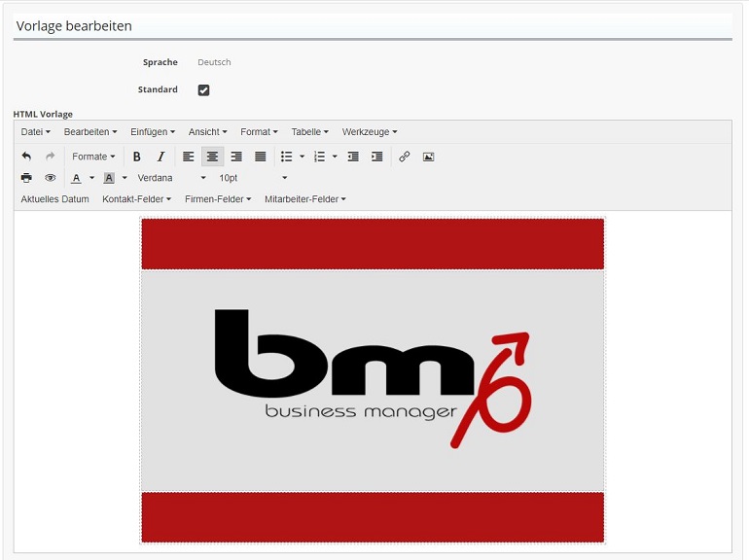Open text color picker arrow

point(91,178)
